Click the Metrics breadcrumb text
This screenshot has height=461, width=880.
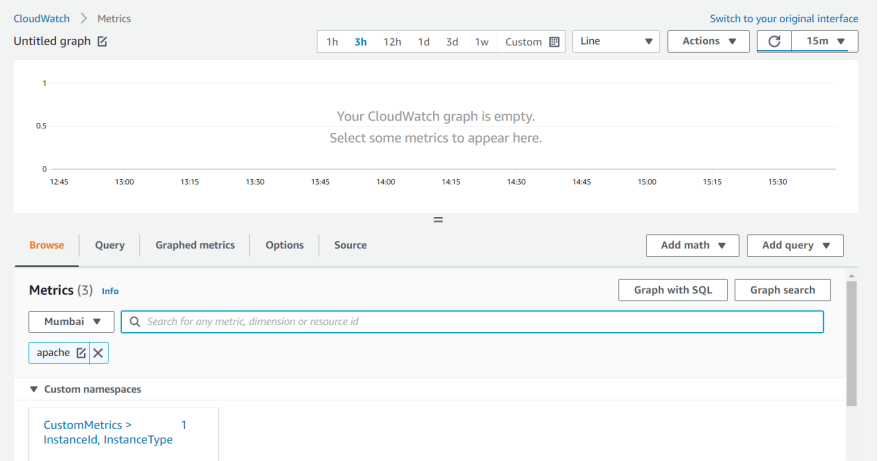[x=114, y=19]
